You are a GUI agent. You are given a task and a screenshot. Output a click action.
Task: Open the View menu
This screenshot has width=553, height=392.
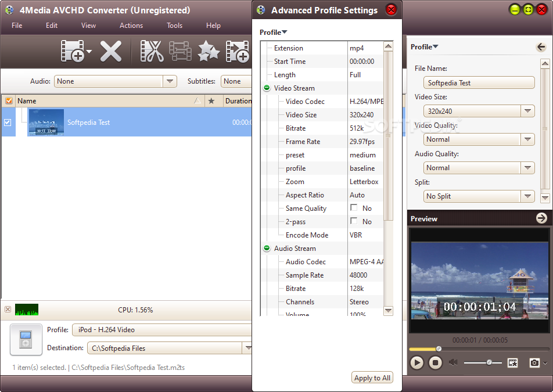[x=88, y=26]
